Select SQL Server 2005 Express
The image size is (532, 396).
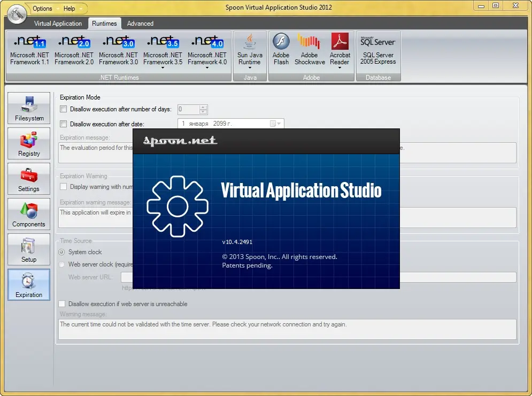click(378, 51)
